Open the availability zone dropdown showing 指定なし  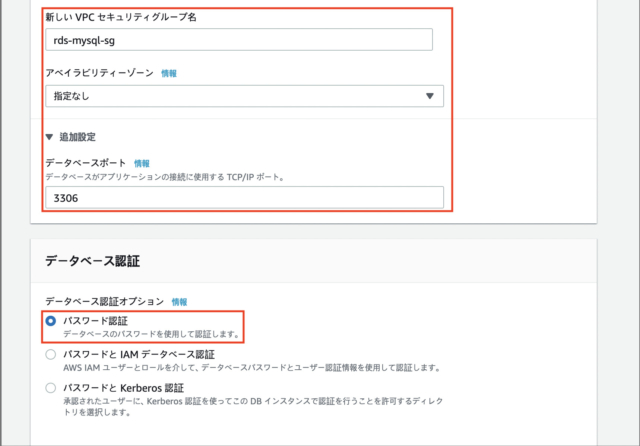(x=244, y=96)
